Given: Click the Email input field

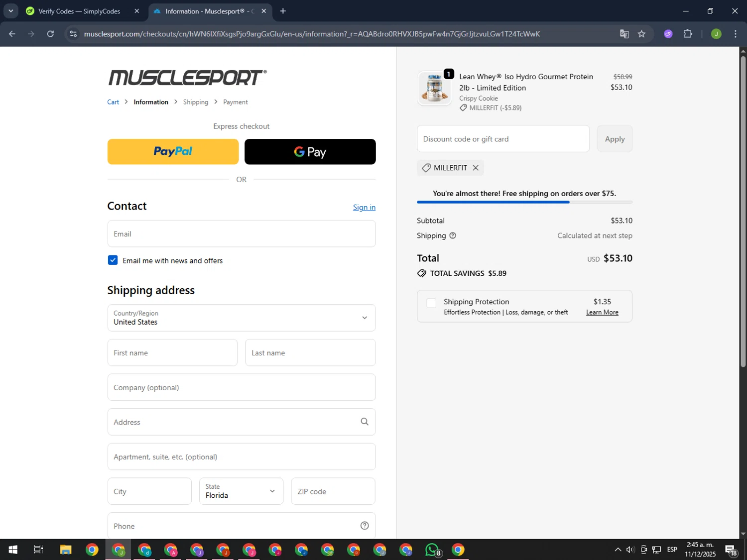Looking at the screenshot, I should (242, 234).
